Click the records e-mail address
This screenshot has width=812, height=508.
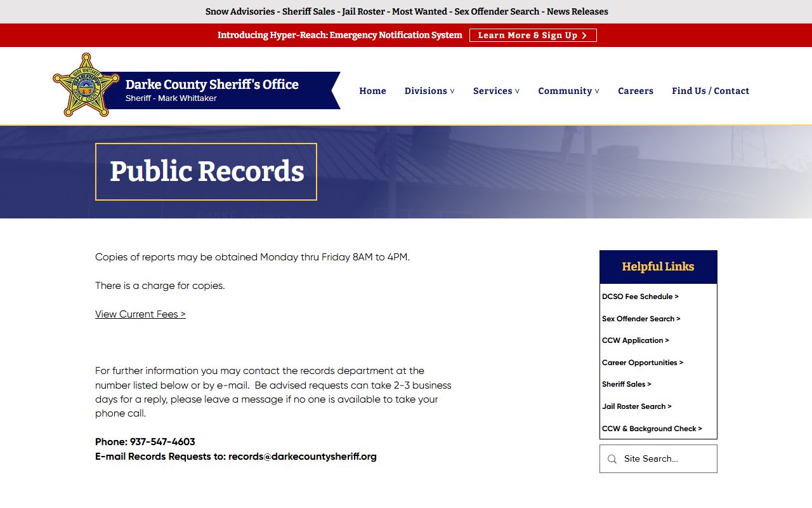tap(303, 457)
